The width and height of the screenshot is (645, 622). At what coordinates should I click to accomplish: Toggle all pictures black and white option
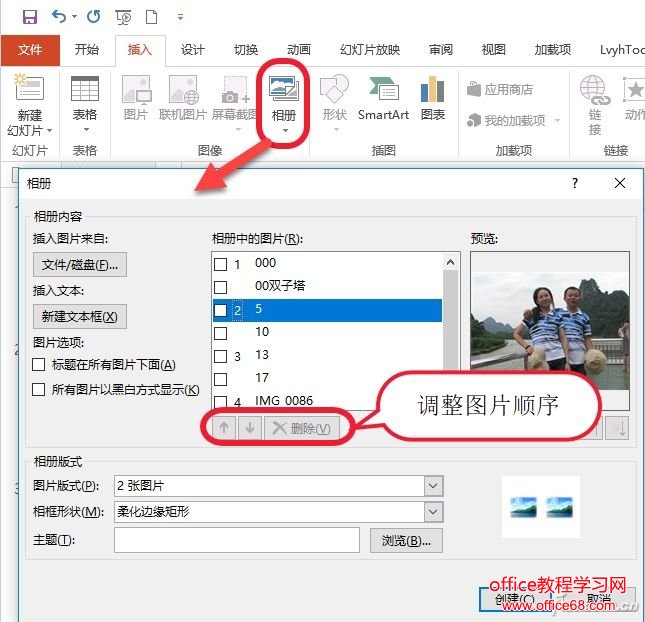(39, 390)
